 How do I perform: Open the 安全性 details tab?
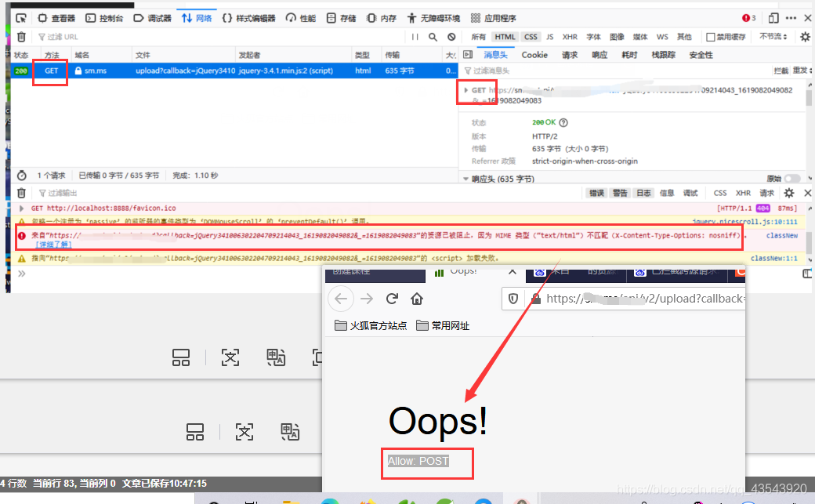click(x=701, y=55)
